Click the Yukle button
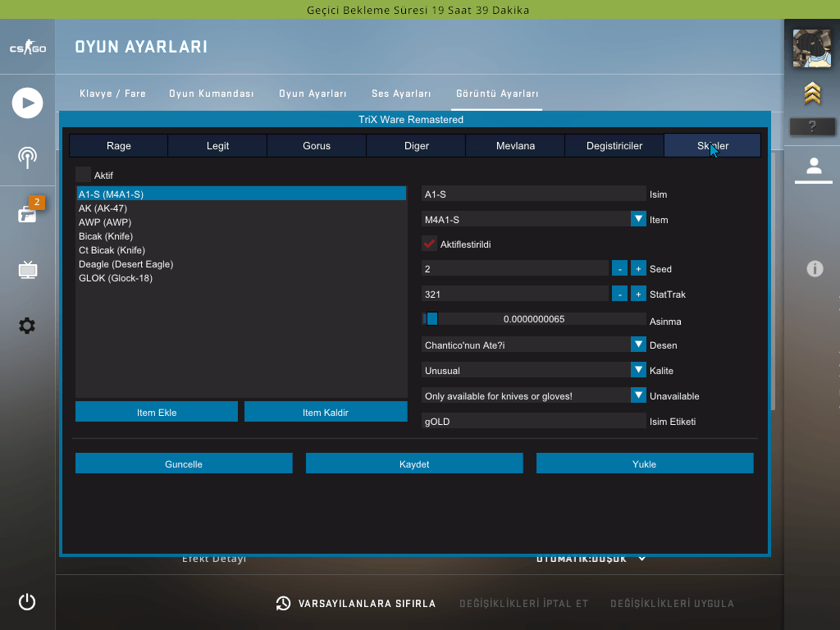The height and width of the screenshot is (630, 840). 645,463
